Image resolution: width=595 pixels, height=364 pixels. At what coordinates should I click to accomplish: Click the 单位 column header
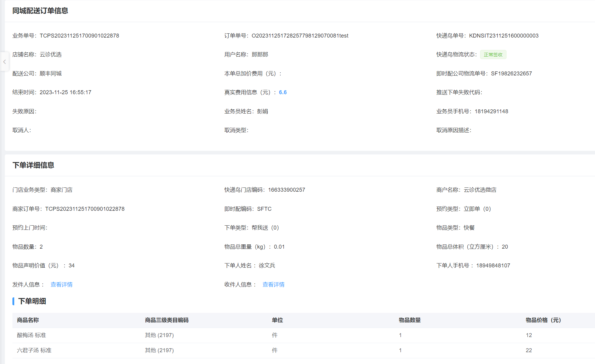277,320
